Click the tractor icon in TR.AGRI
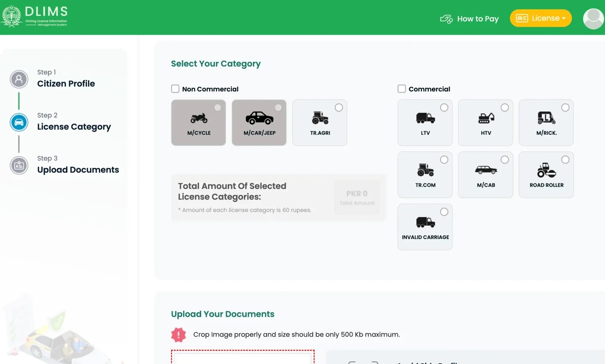 [x=320, y=118]
